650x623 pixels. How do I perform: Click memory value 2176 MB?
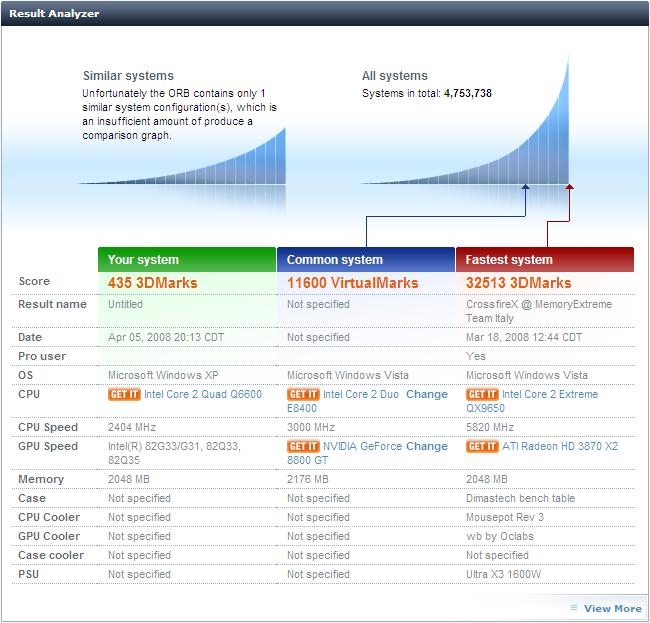coord(308,480)
